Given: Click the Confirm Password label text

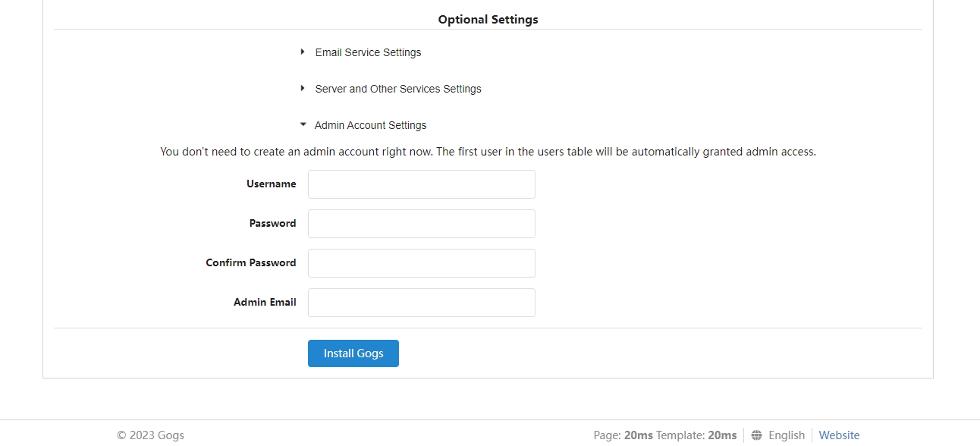Looking at the screenshot, I should click(250, 263).
